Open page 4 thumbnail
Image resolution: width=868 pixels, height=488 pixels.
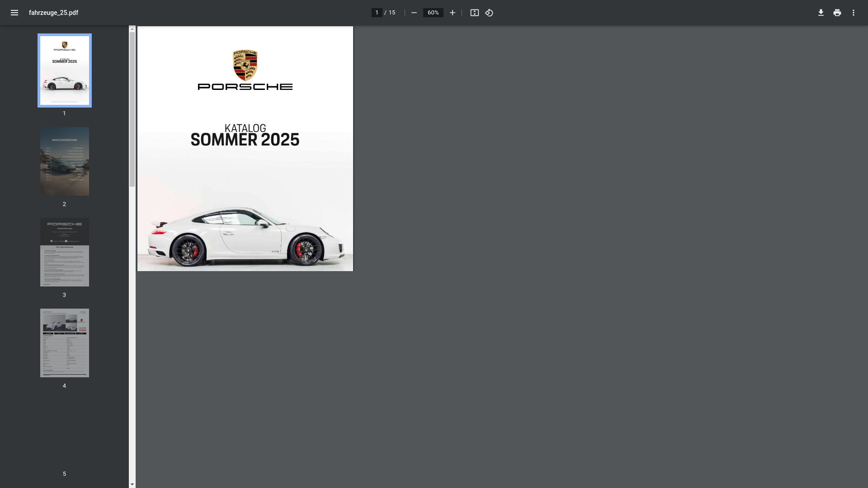pyautogui.click(x=65, y=343)
